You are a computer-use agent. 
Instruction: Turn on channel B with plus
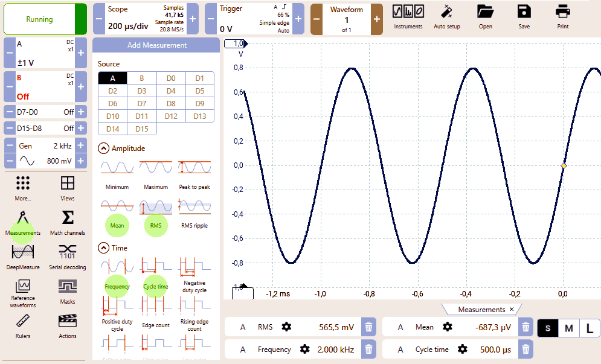tap(81, 86)
